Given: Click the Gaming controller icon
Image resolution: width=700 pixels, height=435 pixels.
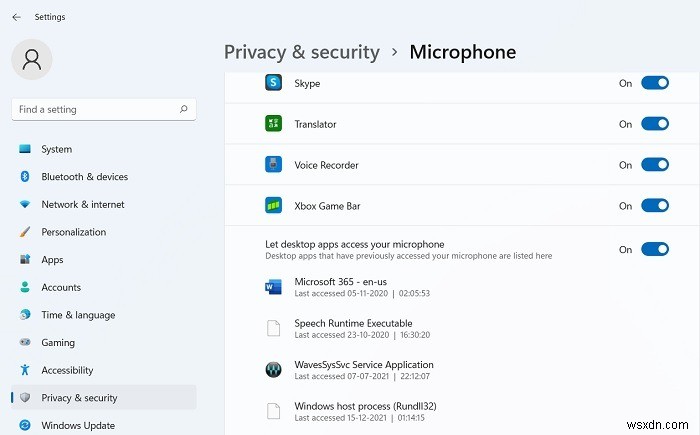Looking at the screenshot, I should click(25, 342).
